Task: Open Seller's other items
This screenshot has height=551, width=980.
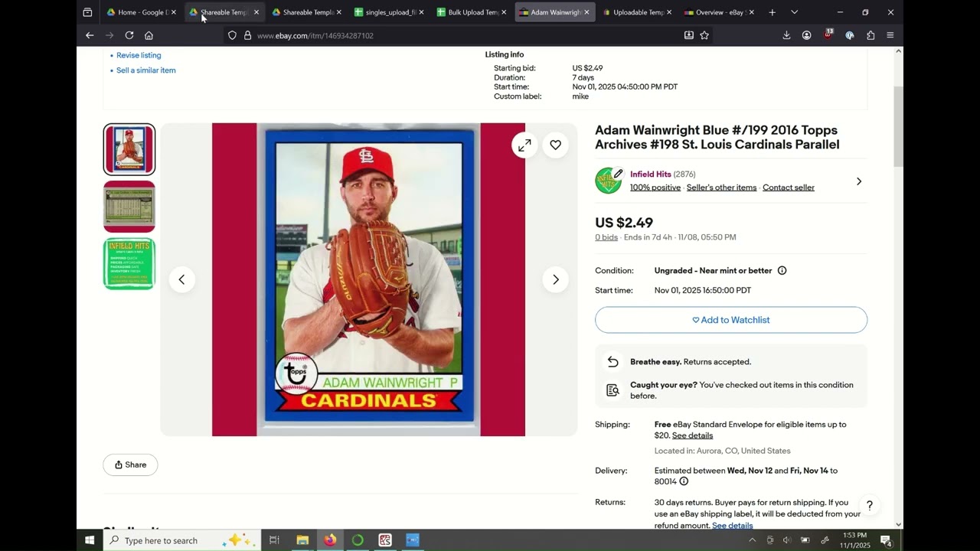Action: click(x=721, y=187)
